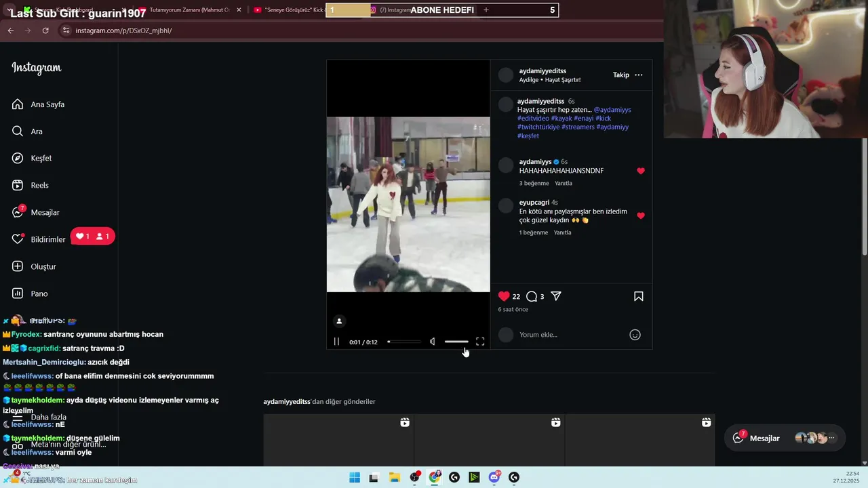The height and width of the screenshot is (488, 868).
Task: View the 3 beğenme likes on comment
Action: coord(534,183)
